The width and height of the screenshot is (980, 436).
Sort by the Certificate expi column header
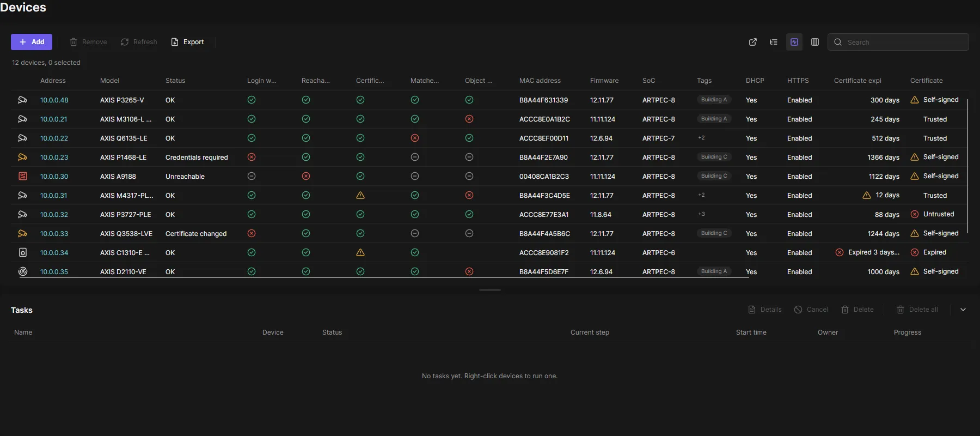pos(857,81)
